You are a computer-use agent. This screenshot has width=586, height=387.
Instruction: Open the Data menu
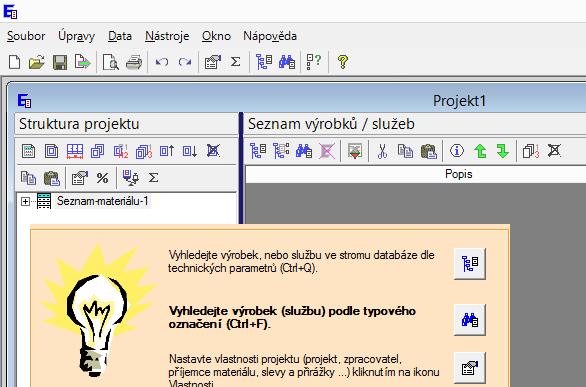[x=120, y=36]
